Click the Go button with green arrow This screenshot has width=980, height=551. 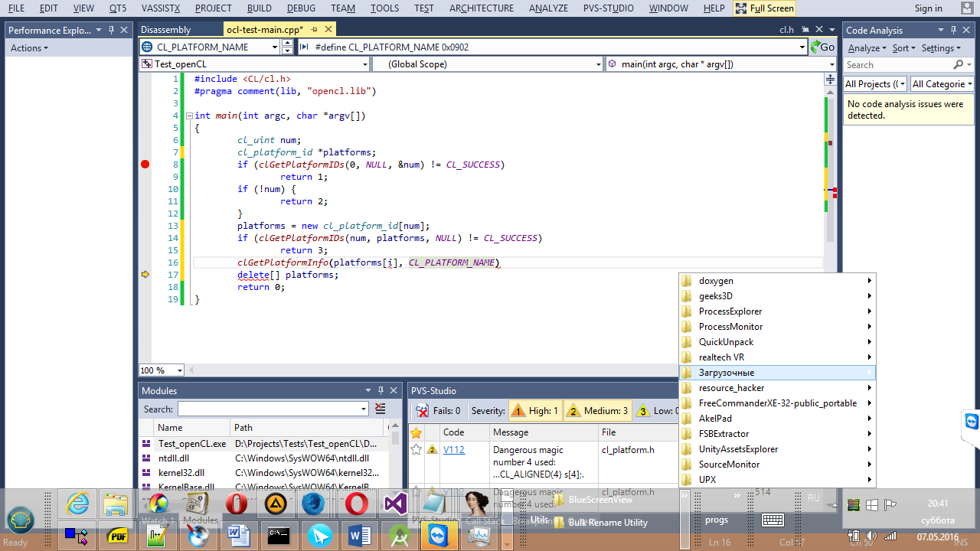pos(822,47)
